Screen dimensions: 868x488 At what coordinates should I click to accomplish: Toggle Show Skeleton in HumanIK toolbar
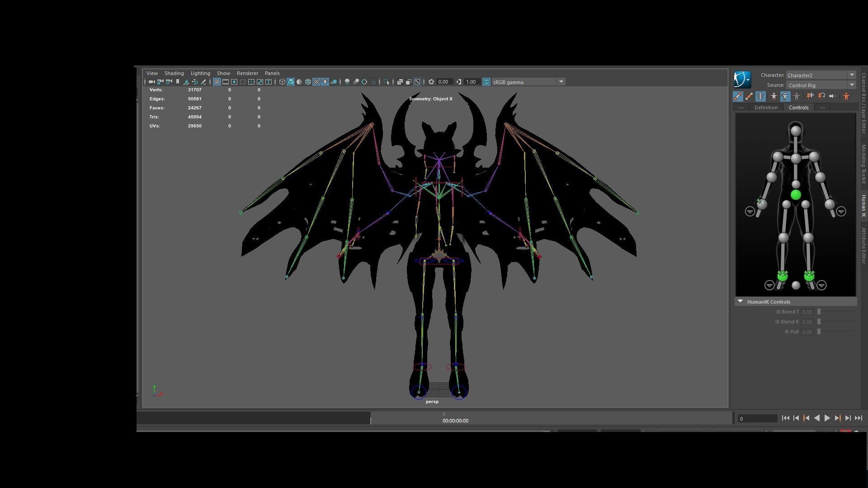pos(761,96)
